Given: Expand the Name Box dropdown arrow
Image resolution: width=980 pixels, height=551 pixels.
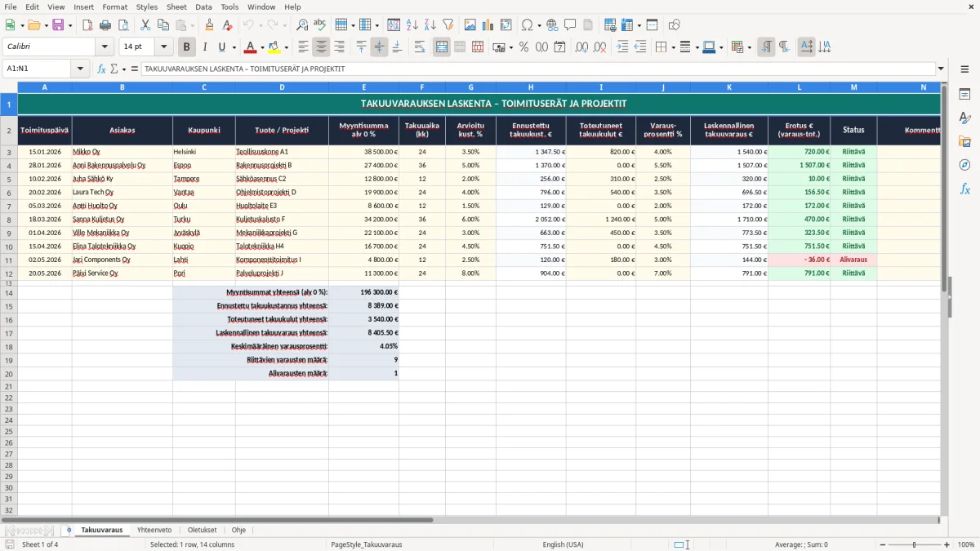Looking at the screenshot, I should click(x=80, y=69).
